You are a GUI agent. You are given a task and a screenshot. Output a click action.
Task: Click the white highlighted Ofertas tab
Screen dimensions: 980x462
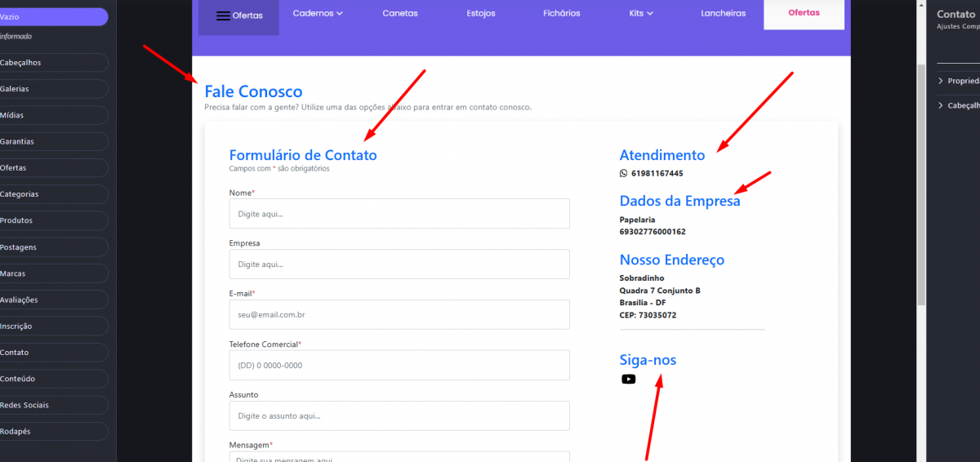tap(804, 13)
